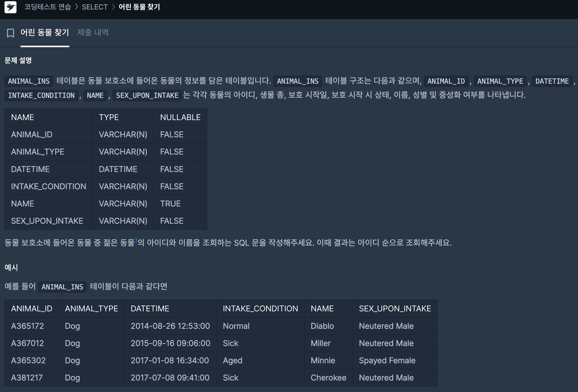Screen dimensions: 578x392
Task: Click the 문제 설명 section heading
Action: tap(18, 60)
